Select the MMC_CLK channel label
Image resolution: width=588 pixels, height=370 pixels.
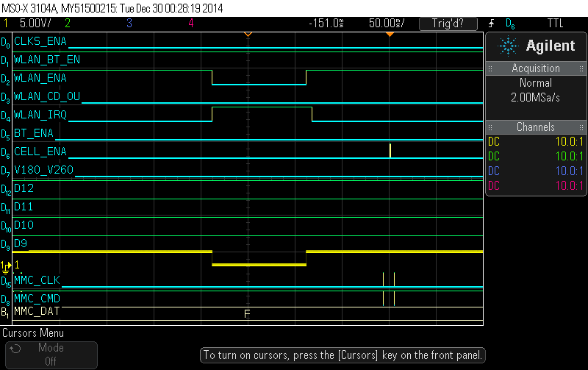(37, 280)
